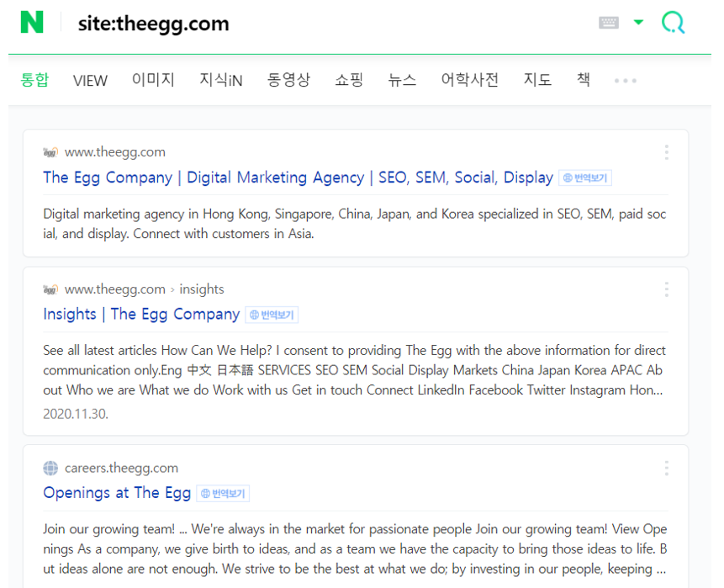Select the 지도 tab
724x588 pixels.
[537, 80]
